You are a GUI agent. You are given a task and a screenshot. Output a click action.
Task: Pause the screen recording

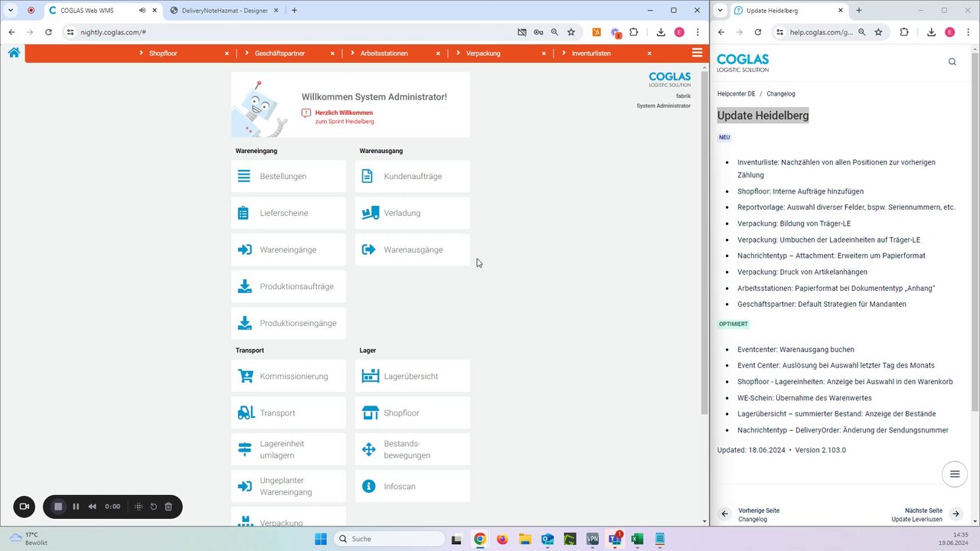(x=76, y=507)
